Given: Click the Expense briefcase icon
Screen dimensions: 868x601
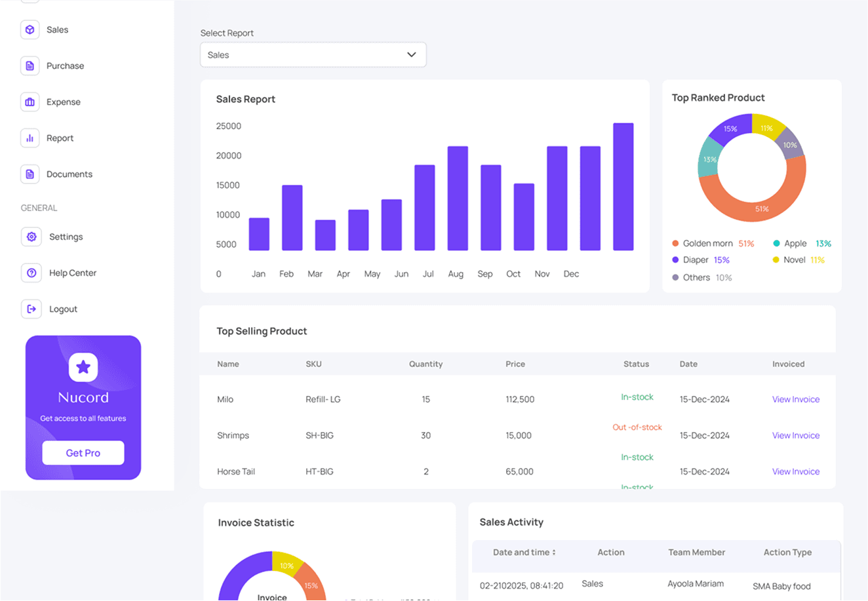Looking at the screenshot, I should (x=30, y=102).
